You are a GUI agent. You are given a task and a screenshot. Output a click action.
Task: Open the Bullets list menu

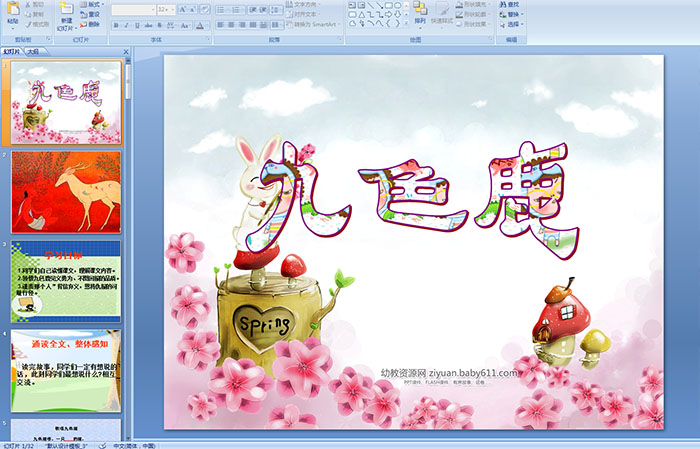[x=222, y=10]
